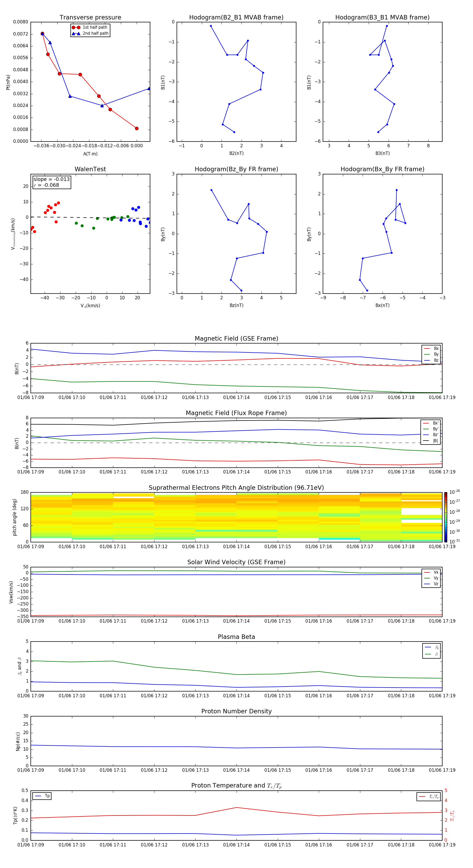Click the "WalenTest" plot title

pos(90,169)
